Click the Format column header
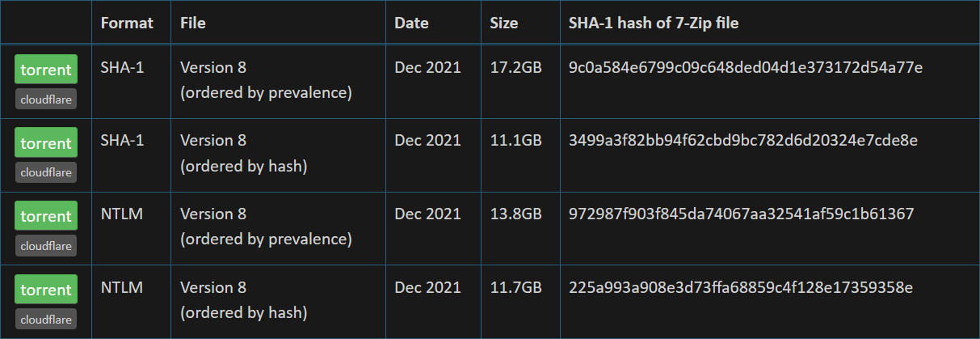Screen dimensions: 980x339 click(x=127, y=23)
